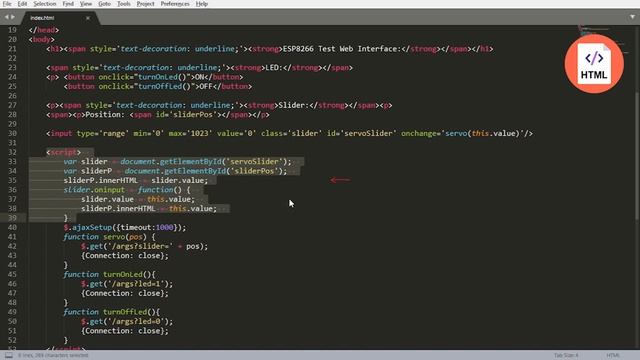This screenshot has height=360, width=640.
Task: Click 'turnOnLed()' onclick value on line 24
Action: (x=164, y=77)
